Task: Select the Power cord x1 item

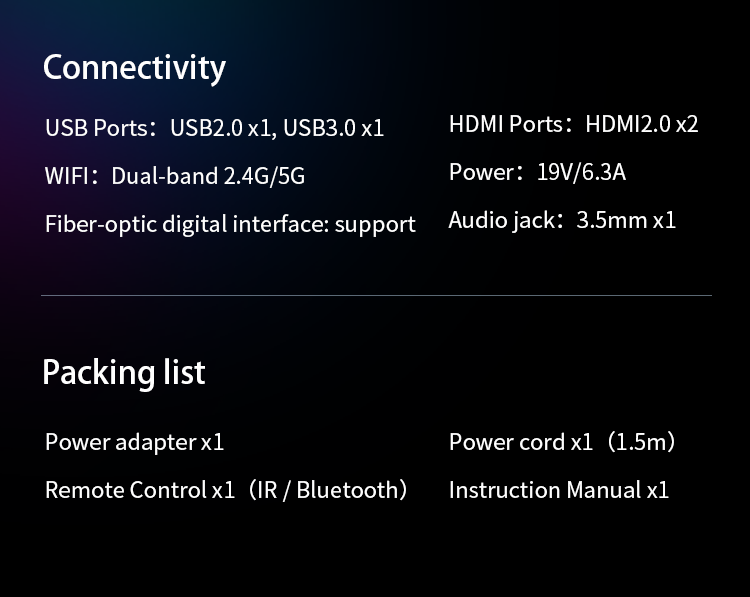Action: (x=521, y=442)
